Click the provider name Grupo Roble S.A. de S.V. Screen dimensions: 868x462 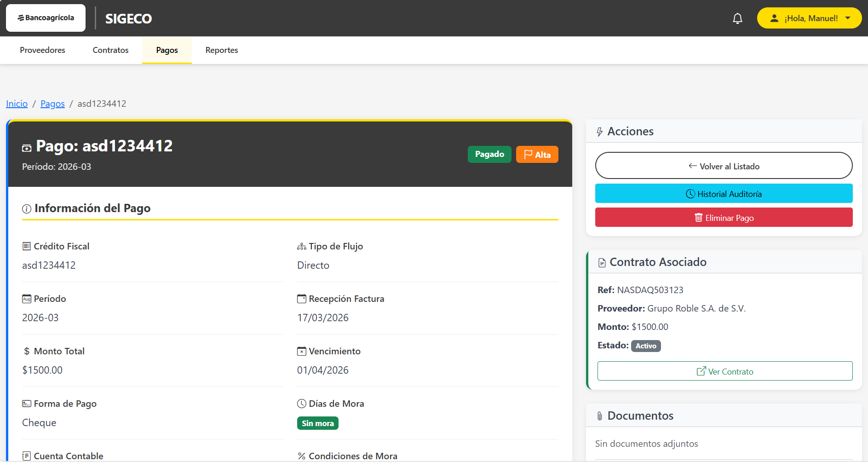point(696,308)
